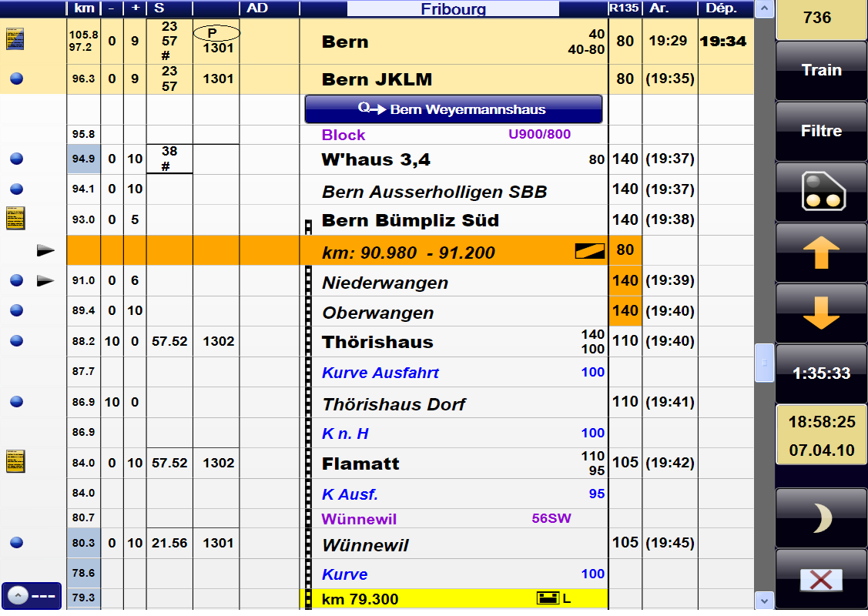Screen dimensions: 868x616
Task: Select the Fribourg destination header field
Action: point(453,9)
